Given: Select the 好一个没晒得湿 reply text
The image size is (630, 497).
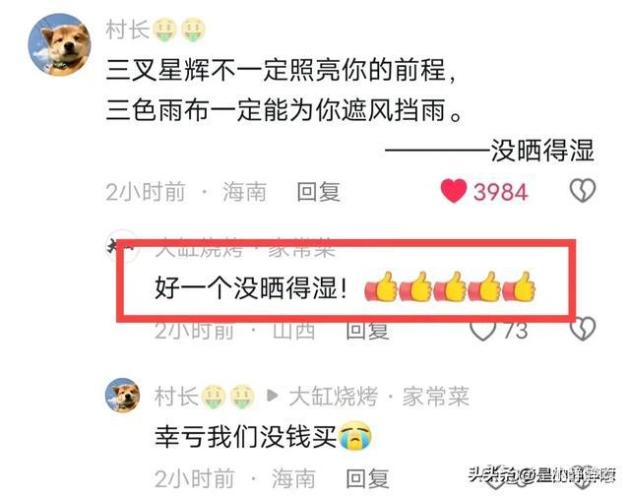Looking at the screenshot, I should tap(251, 288).
